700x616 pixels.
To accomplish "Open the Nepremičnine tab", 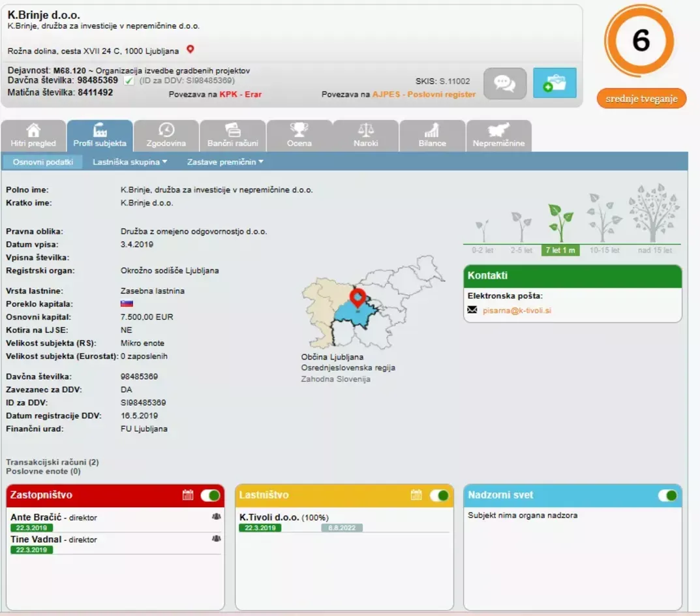I will [498, 136].
